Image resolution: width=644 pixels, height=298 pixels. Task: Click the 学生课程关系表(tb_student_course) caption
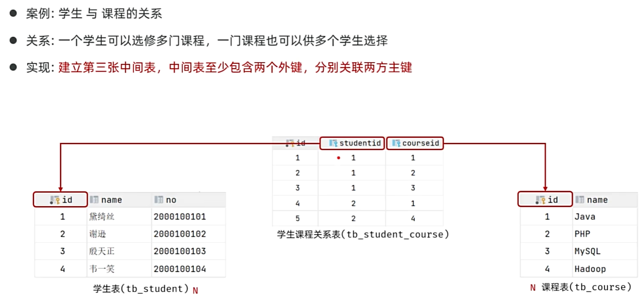click(363, 234)
